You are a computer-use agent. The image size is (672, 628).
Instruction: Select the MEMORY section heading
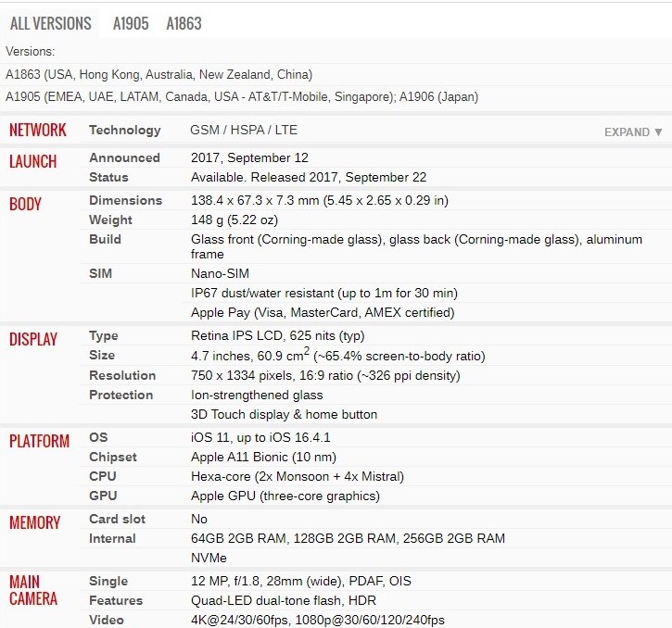34,522
